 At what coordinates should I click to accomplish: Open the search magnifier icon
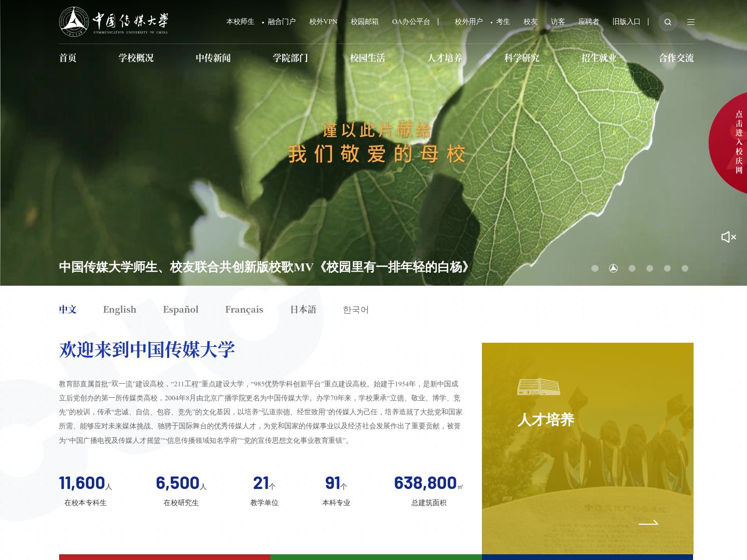pos(668,22)
